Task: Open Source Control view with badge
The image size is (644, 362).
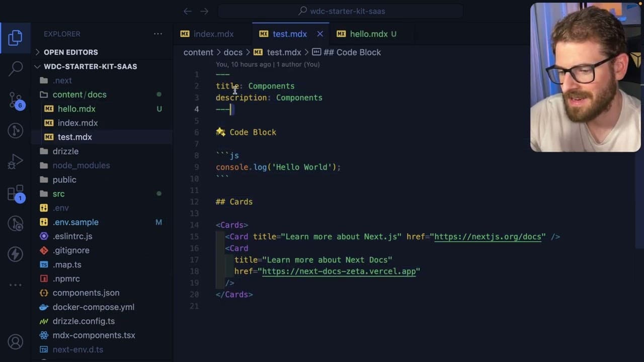Action: [15, 100]
